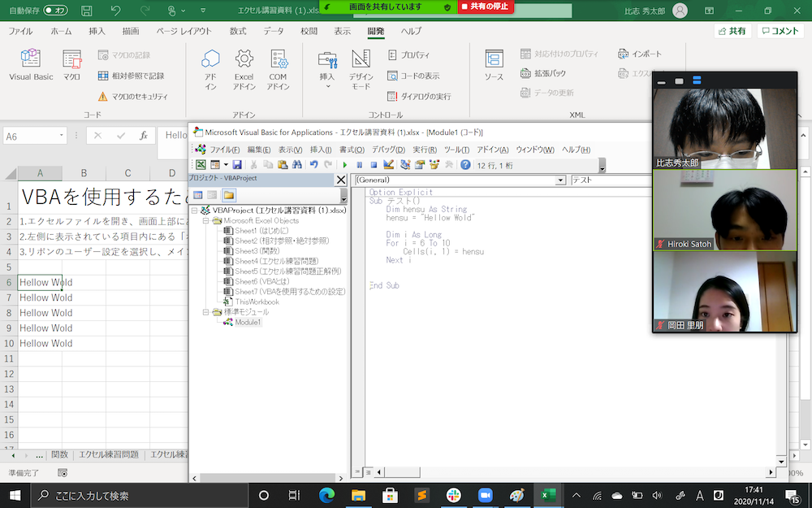Collapse VBAProject tree node
This screenshot has width=812, height=508.
(x=195, y=210)
